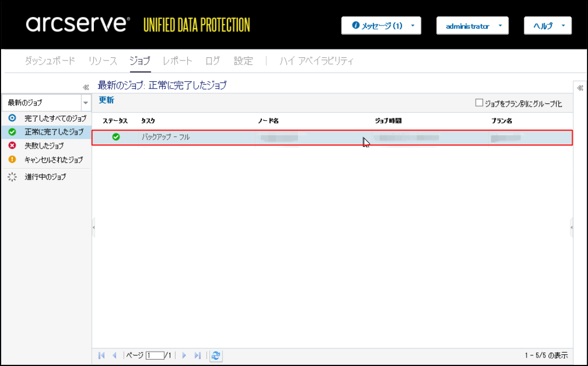588x366 pixels.
Task: Show 失敗したジョブ list
Action: tap(44, 146)
